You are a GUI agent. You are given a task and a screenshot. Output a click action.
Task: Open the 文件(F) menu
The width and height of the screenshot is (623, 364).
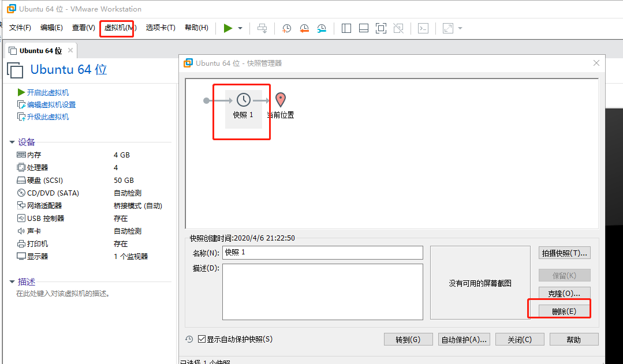(20, 27)
